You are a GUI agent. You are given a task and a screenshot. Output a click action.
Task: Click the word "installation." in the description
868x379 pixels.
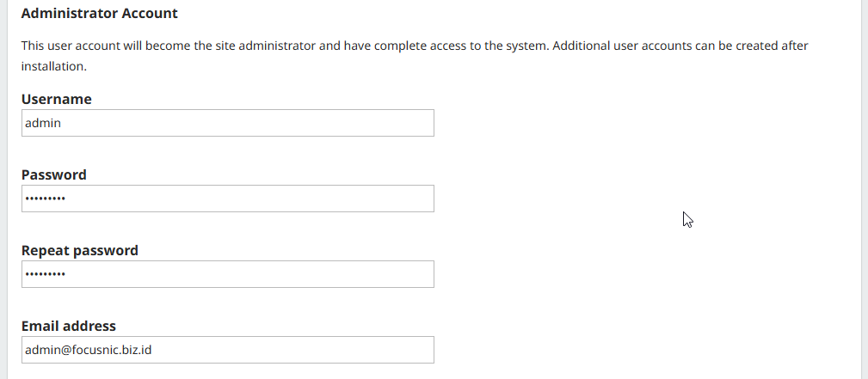[x=53, y=65]
